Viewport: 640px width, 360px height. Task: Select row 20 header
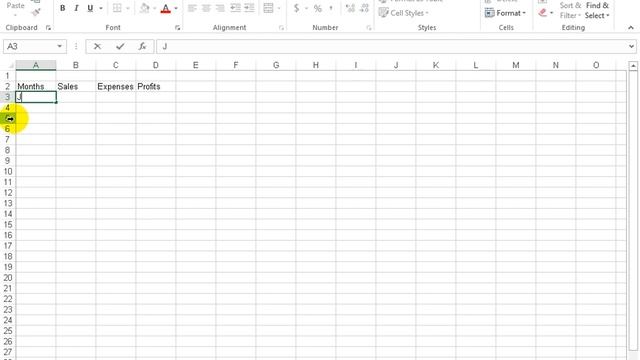(x=7, y=278)
